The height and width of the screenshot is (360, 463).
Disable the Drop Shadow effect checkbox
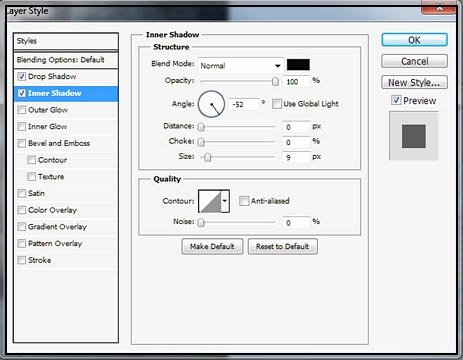click(x=22, y=76)
